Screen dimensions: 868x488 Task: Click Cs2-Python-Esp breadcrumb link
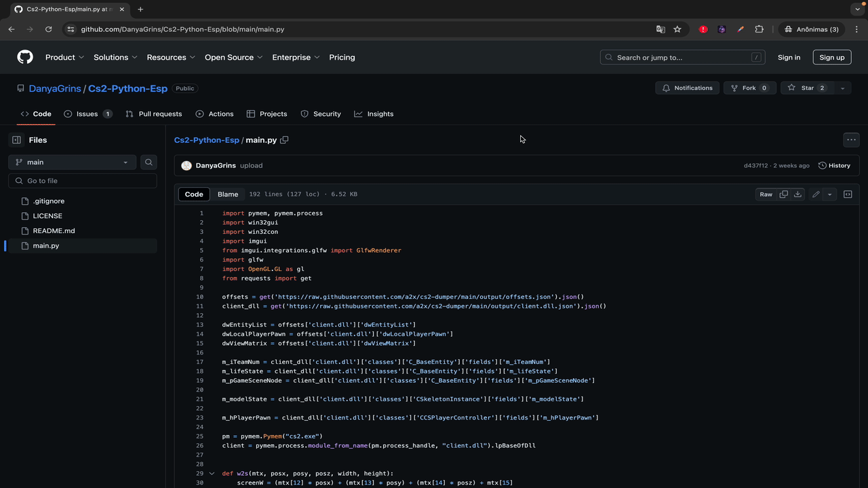[207, 140]
